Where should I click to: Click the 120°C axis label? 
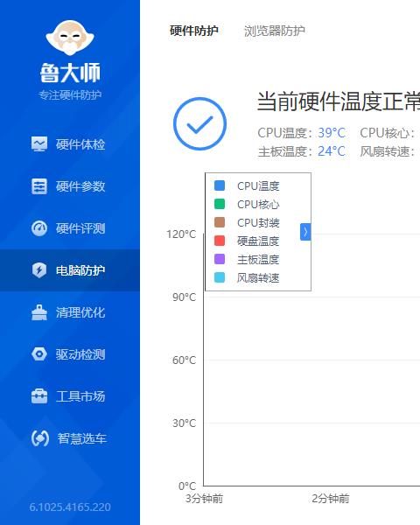click(x=181, y=234)
